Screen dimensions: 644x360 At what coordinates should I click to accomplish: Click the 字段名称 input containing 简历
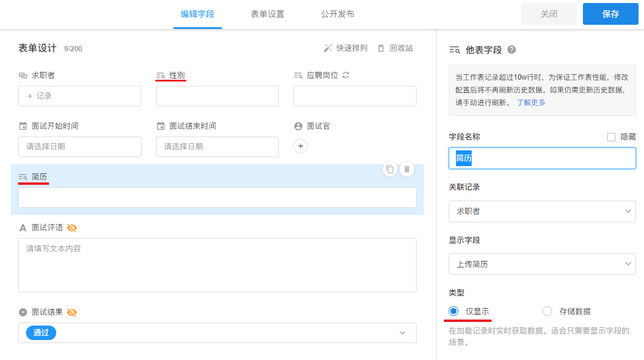click(542, 158)
